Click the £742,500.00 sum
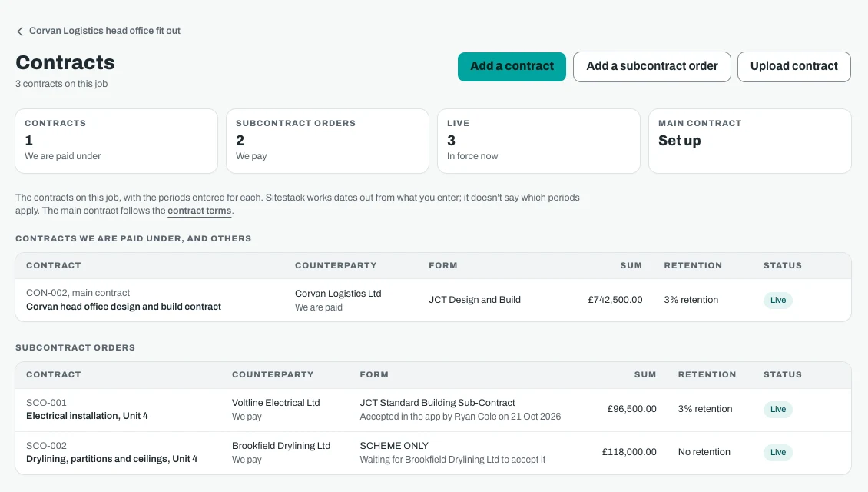868x492 pixels. tap(615, 300)
